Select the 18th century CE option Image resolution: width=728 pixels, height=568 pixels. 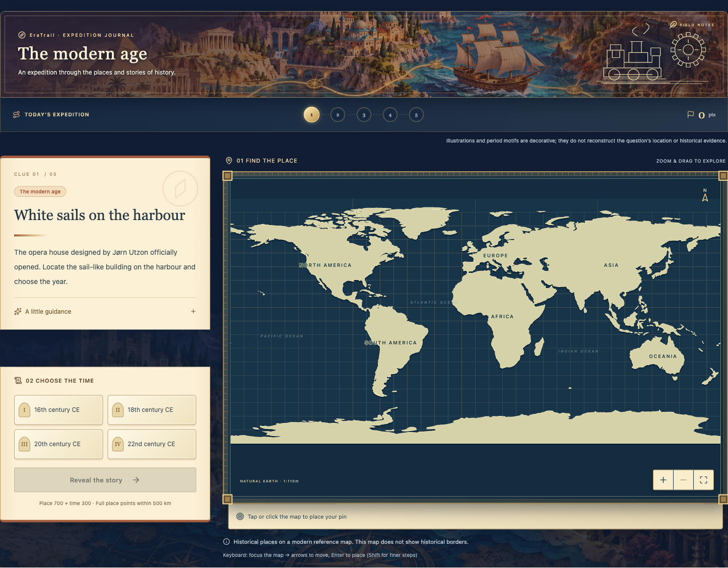click(152, 410)
